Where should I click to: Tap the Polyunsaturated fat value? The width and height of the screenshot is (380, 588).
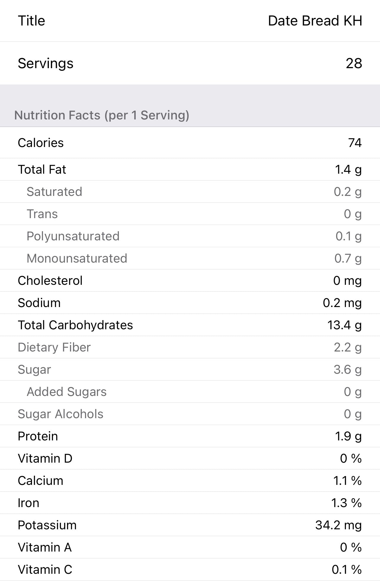point(348,236)
